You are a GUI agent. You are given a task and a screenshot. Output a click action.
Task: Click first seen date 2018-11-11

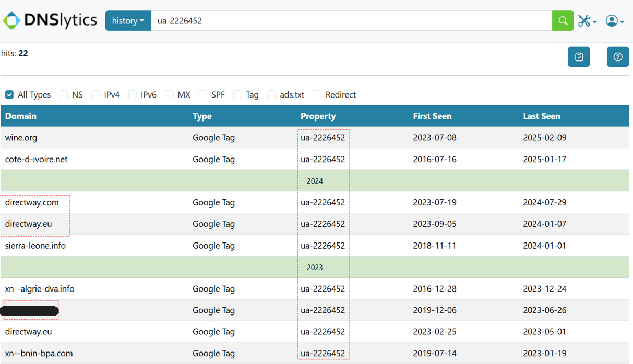pyautogui.click(x=435, y=246)
